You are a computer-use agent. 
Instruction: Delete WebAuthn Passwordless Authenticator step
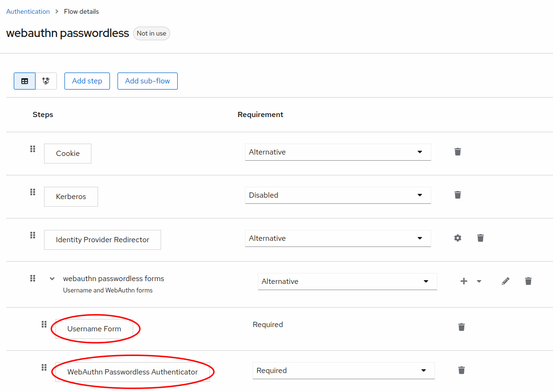[462, 370]
